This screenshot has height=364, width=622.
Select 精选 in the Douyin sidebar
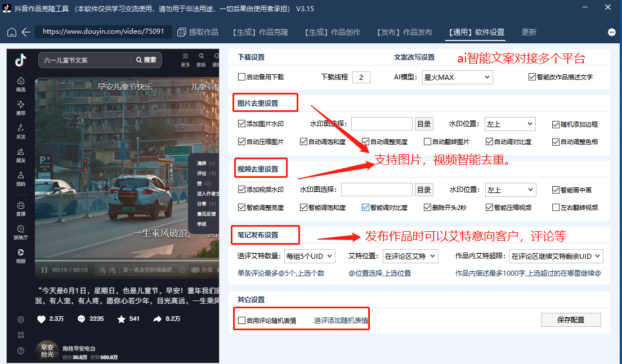20,84
